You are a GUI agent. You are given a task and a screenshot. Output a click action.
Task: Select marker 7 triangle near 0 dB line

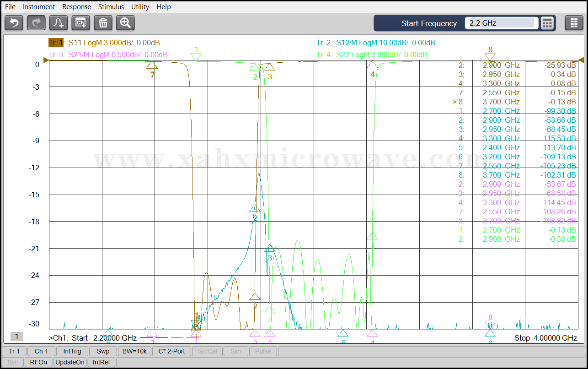(152, 65)
